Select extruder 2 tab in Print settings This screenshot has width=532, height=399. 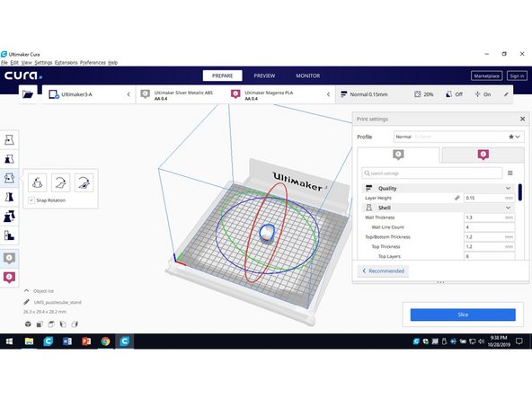(x=483, y=155)
